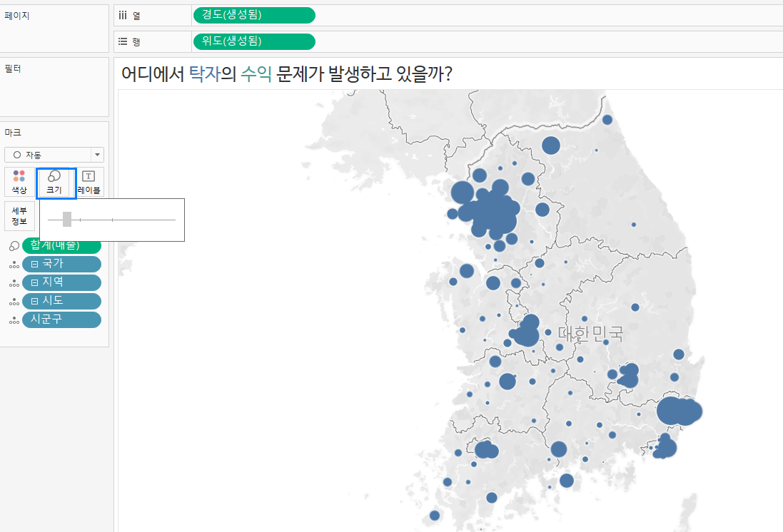Open the 레이블 (Label) marks card
Viewport: 783px width, 532px height.
tap(89, 182)
